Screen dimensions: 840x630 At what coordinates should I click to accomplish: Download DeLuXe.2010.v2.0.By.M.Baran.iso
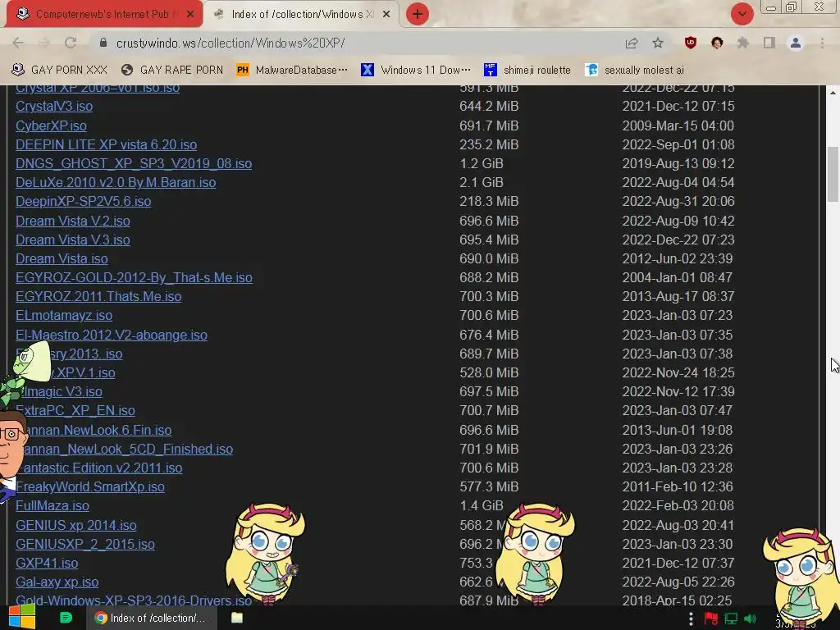[116, 182]
